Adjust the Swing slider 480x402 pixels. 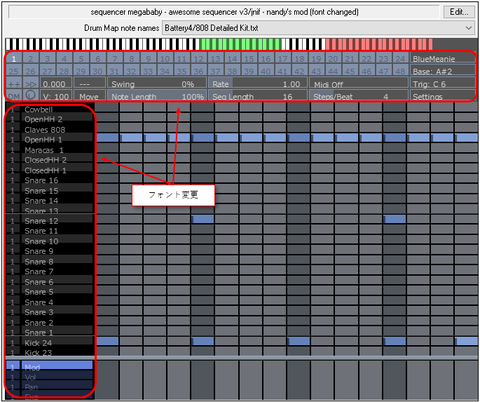(x=156, y=84)
